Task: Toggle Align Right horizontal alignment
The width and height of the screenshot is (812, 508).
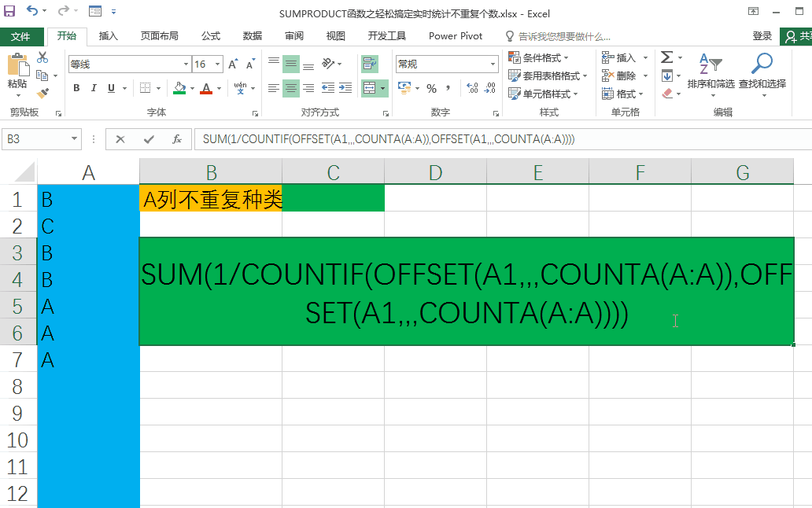Action: pyautogui.click(x=308, y=88)
